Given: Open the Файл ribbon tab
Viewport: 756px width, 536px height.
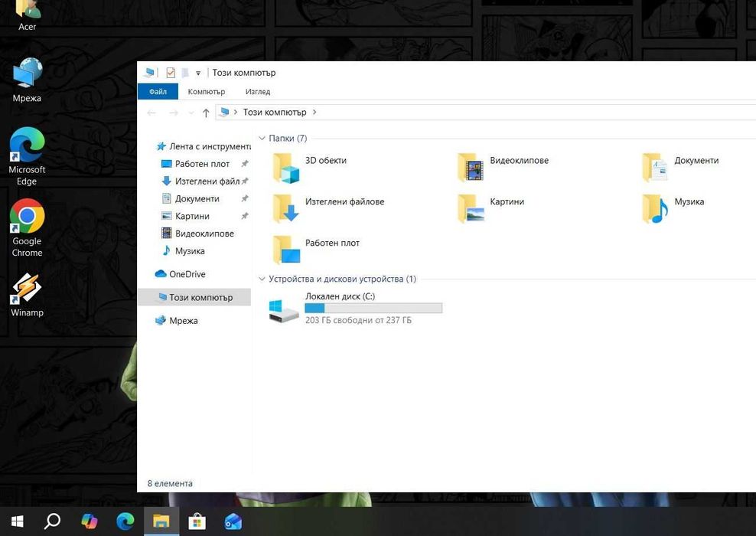Looking at the screenshot, I should (x=158, y=92).
